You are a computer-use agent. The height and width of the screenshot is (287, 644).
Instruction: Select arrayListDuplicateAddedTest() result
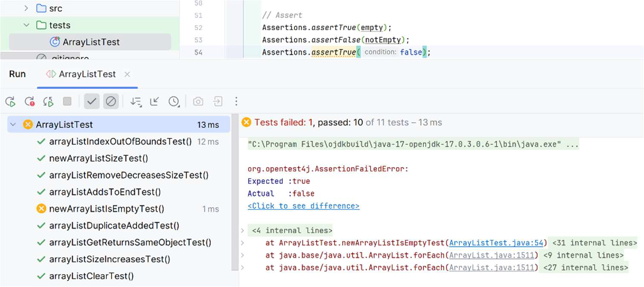pyautogui.click(x=114, y=226)
